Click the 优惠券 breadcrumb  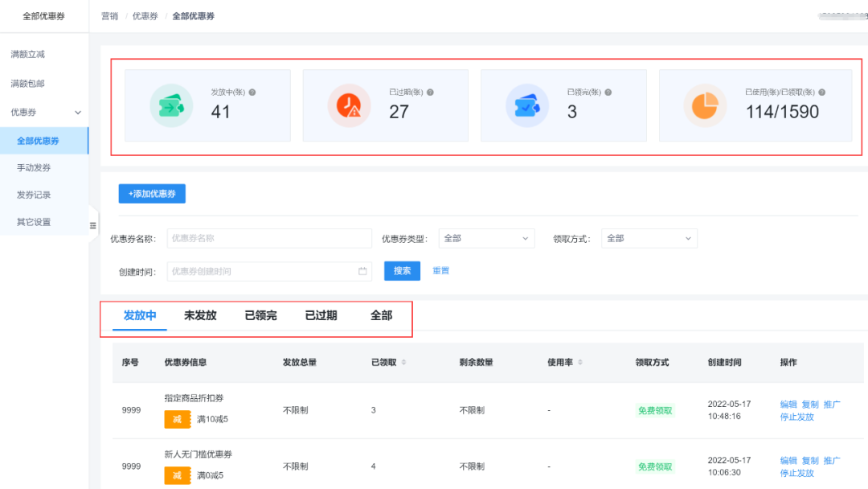[145, 16]
